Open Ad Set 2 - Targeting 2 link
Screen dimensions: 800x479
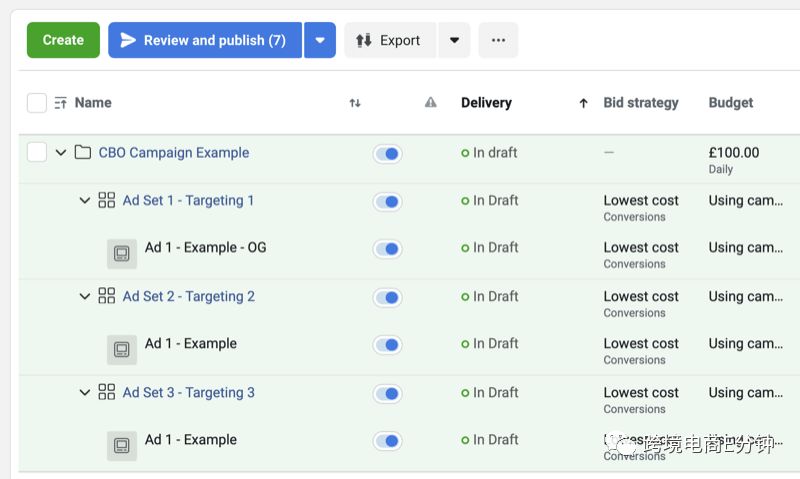189,296
